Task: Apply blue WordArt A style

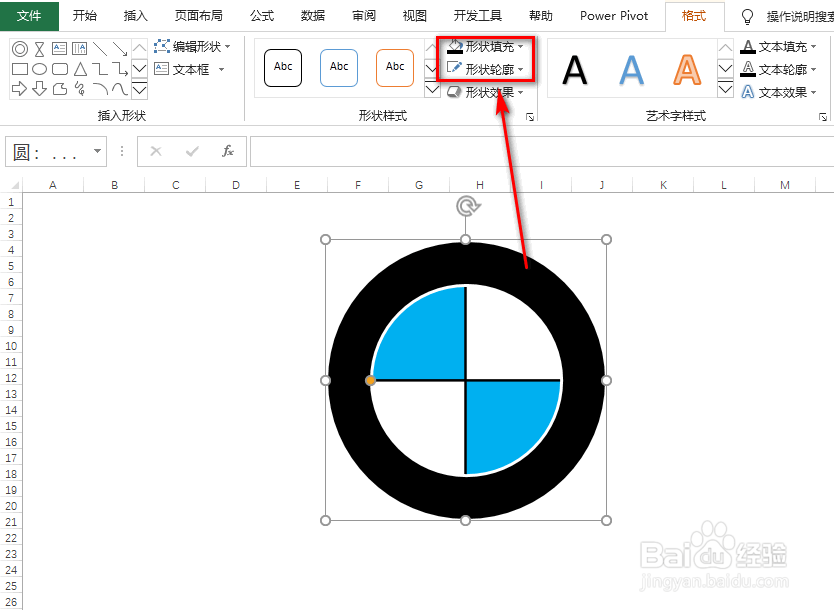Action: point(631,70)
